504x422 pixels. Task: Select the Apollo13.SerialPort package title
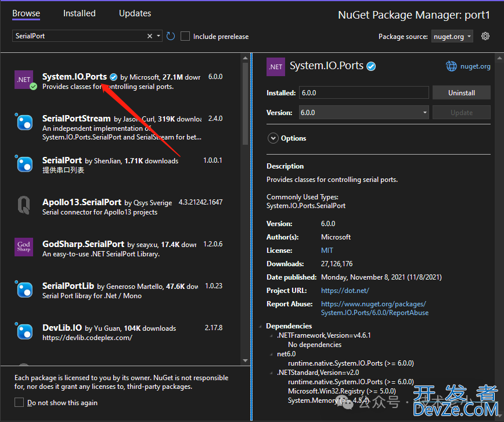coord(82,202)
